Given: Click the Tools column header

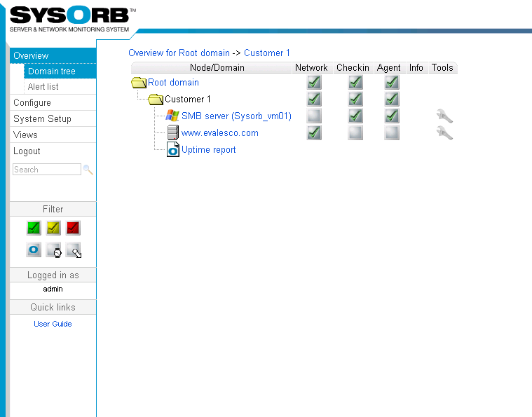Looking at the screenshot, I should (442, 67).
